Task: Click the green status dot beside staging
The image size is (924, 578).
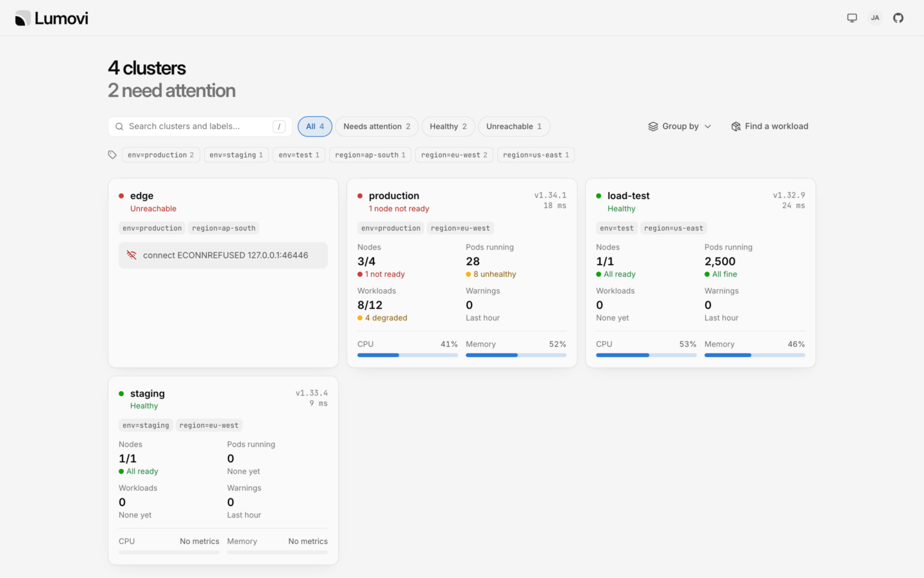Action: click(121, 394)
